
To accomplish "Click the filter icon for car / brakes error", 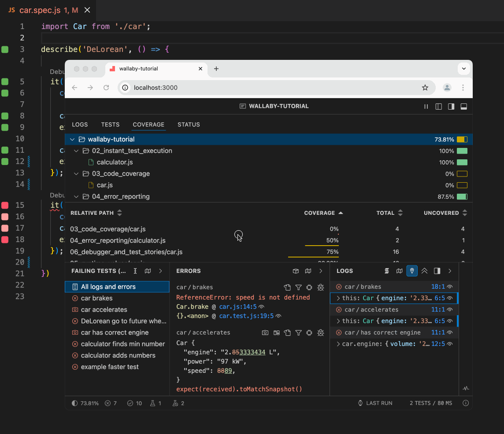I will click(x=298, y=287).
